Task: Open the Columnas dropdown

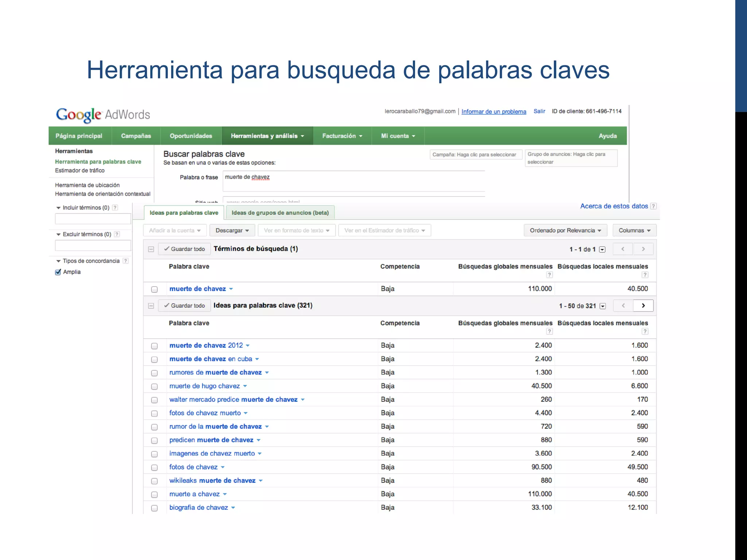Action: click(x=634, y=230)
